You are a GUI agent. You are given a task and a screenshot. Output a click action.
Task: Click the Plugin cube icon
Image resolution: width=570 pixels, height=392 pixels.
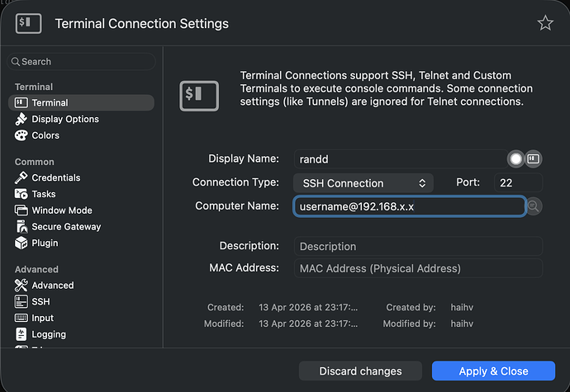[21, 243]
